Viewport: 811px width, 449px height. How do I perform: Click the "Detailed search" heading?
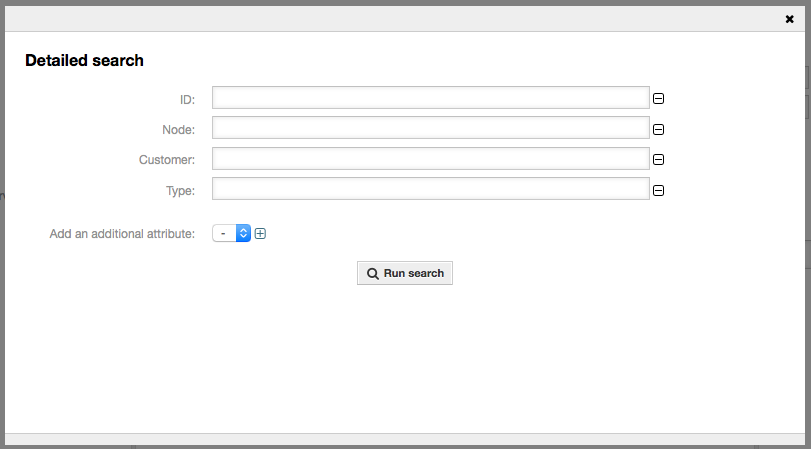coord(85,60)
